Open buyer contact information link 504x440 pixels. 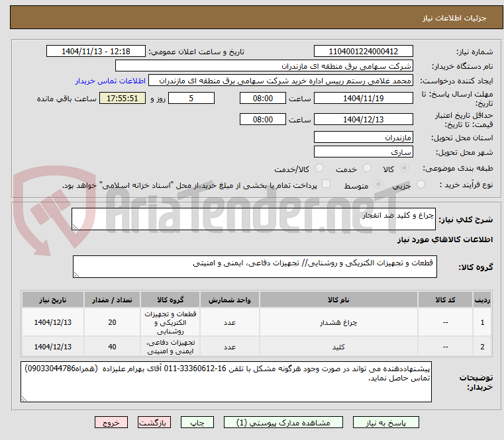click(110, 81)
